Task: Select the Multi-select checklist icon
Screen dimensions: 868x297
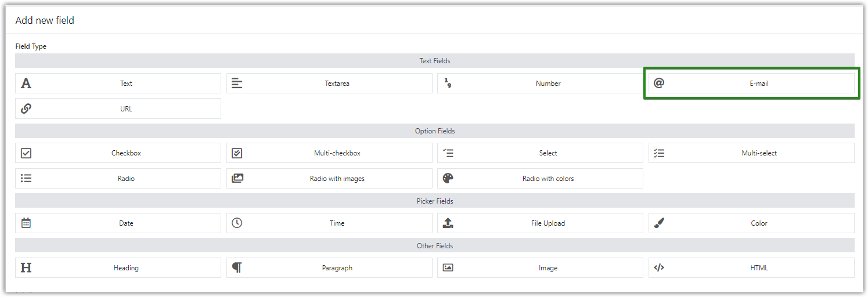Action: (x=658, y=153)
